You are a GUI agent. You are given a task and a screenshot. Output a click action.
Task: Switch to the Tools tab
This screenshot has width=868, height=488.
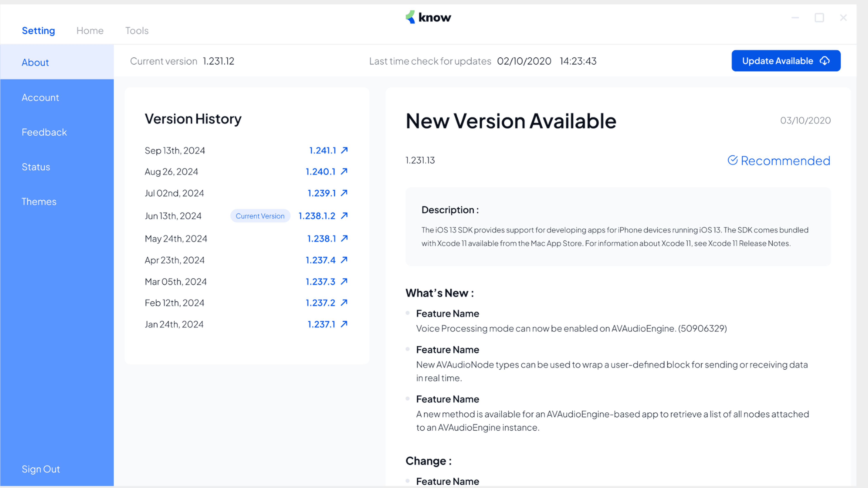[137, 31]
